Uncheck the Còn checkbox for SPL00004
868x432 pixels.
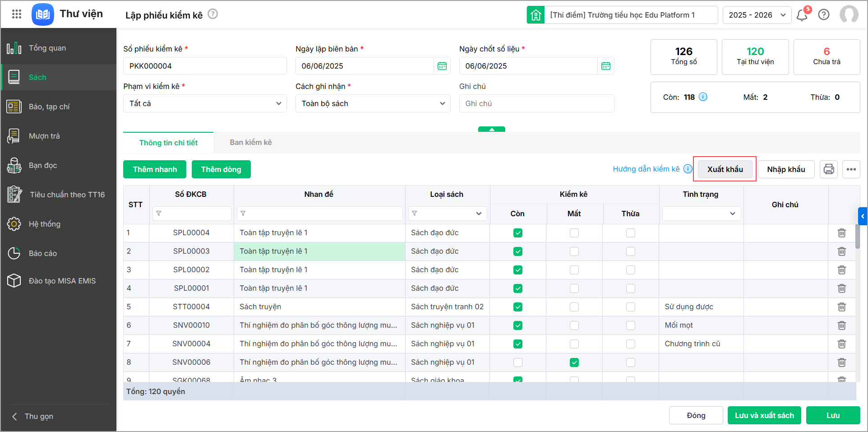click(517, 233)
